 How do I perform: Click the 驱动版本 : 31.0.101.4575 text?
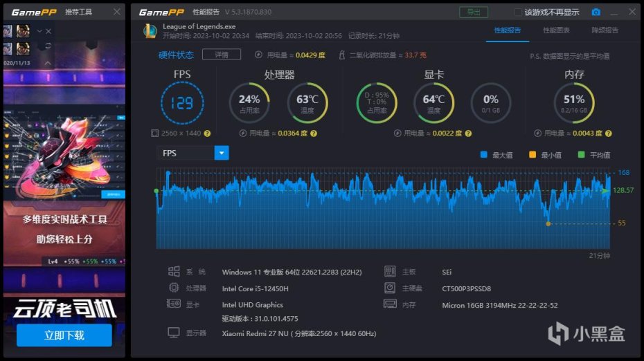tap(260, 319)
